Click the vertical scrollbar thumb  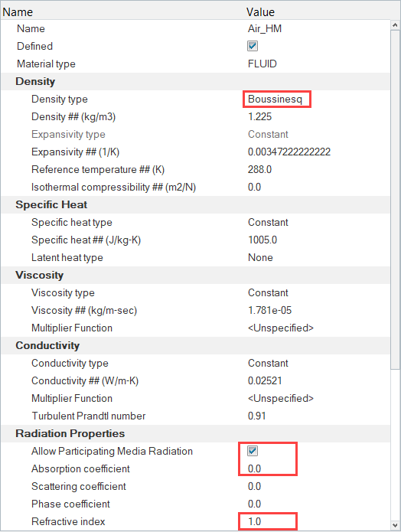coord(395,200)
